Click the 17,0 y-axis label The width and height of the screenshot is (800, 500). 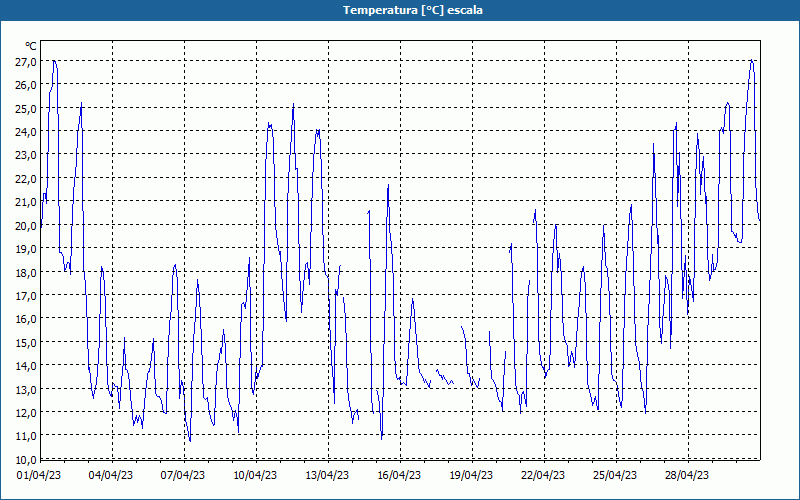click(x=27, y=295)
